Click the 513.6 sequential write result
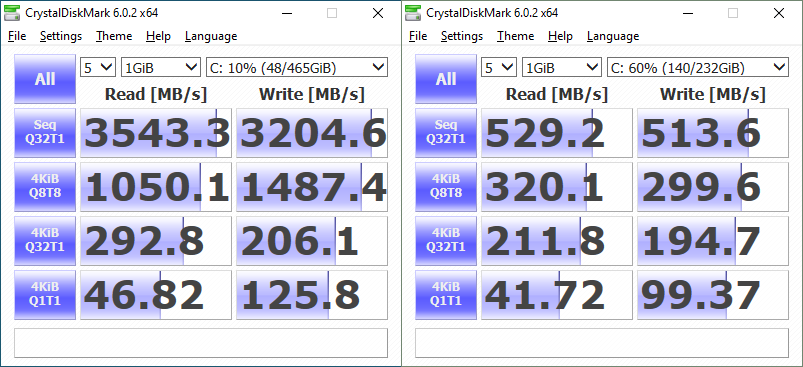The height and width of the screenshot is (367, 803). point(713,133)
